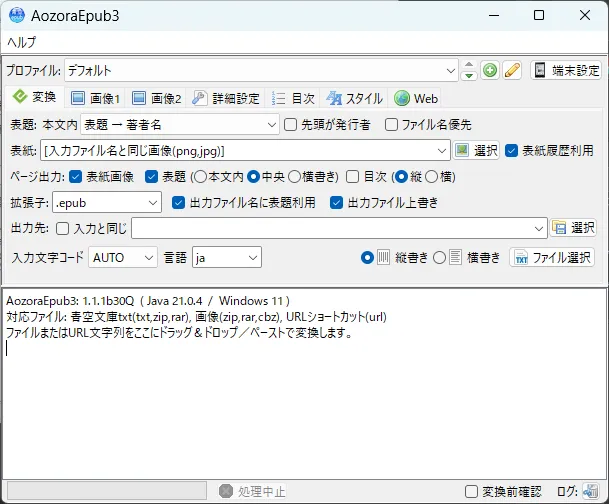Select 縦 table of contents radio
Screen dimensions: 609x504
(401, 177)
